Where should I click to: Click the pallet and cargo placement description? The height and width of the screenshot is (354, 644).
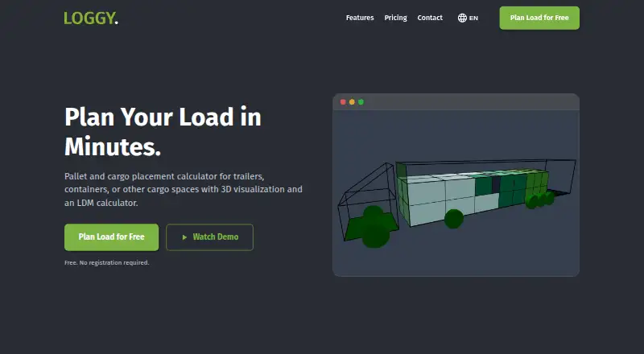184,189
